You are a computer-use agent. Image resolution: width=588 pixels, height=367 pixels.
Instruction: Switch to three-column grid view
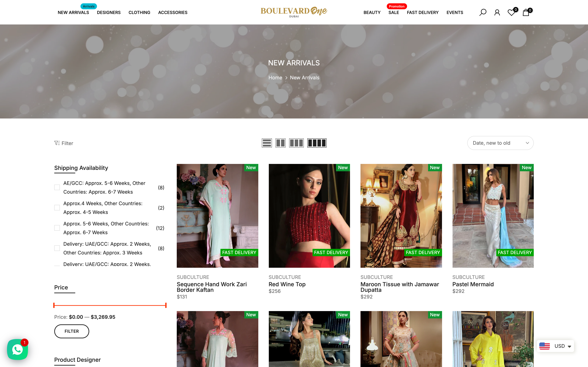coord(296,143)
